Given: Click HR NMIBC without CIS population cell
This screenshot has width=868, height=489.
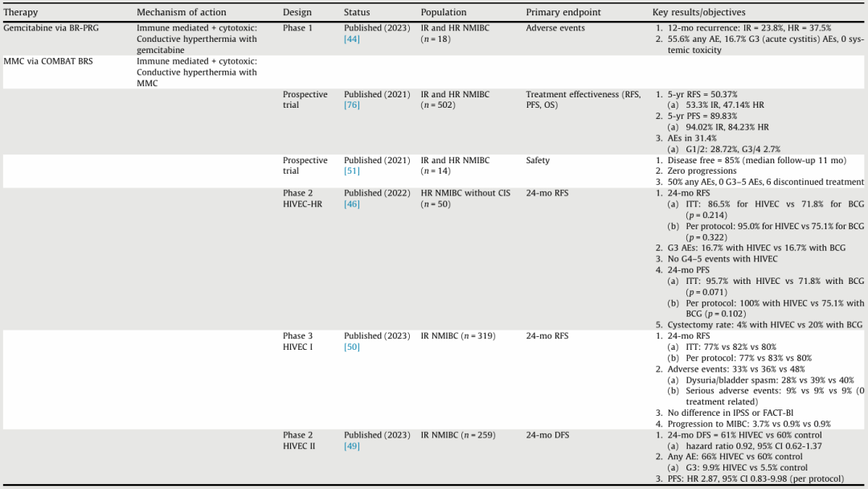Looking at the screenshot, I should tap(465, 199).
